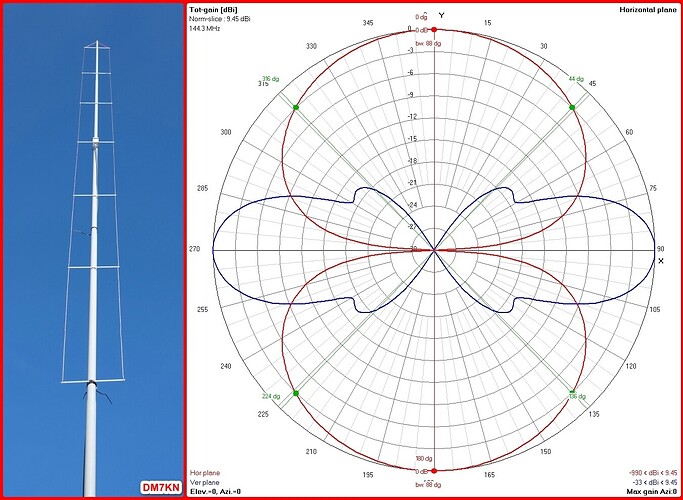
Task: Click the 90 degree azimuth label
Action: 661,249
